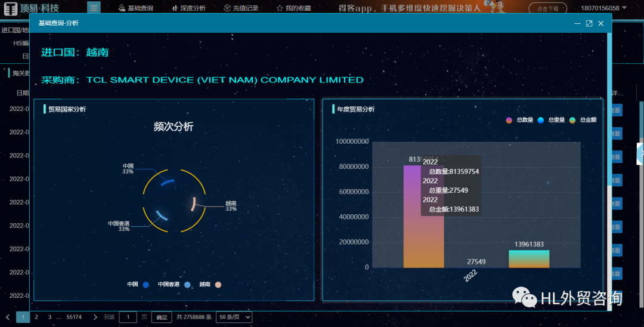The height and width of the screenshot is (327, 644).
Task: Click the 中国 33% pie label
Action: click(x=128, y=169)
